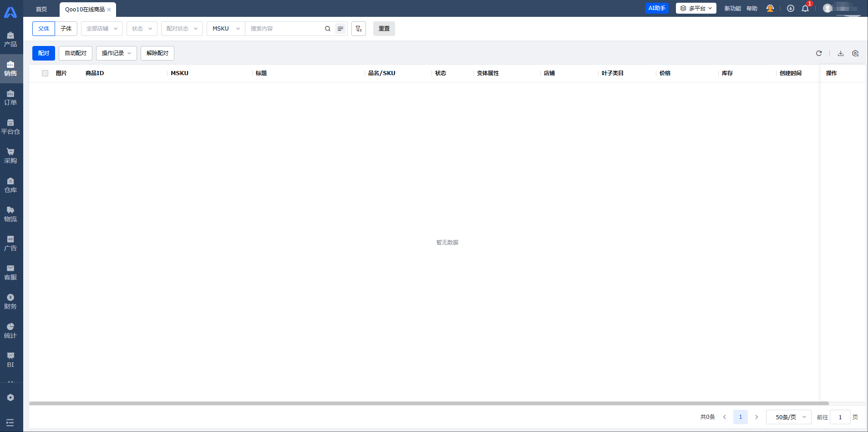Open the customer support headset icon
Screen dimensions: 868x432
(x=770, y=8)
